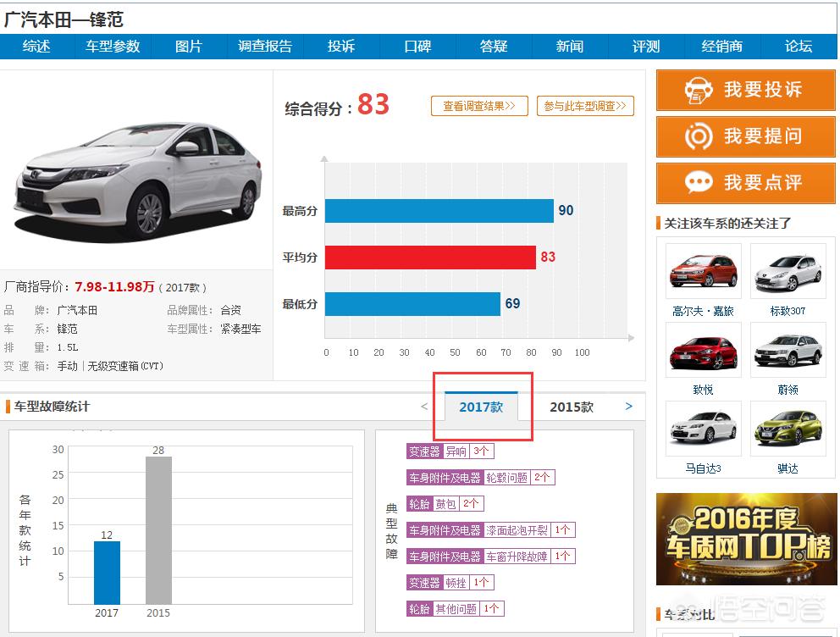Click the circular icon on 我要提问

pyautogui.click(x=699, y=136)
